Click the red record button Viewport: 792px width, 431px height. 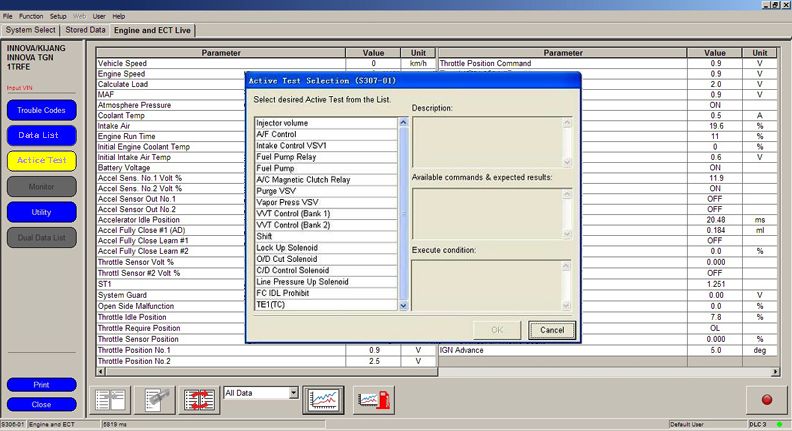pos(766,400)
